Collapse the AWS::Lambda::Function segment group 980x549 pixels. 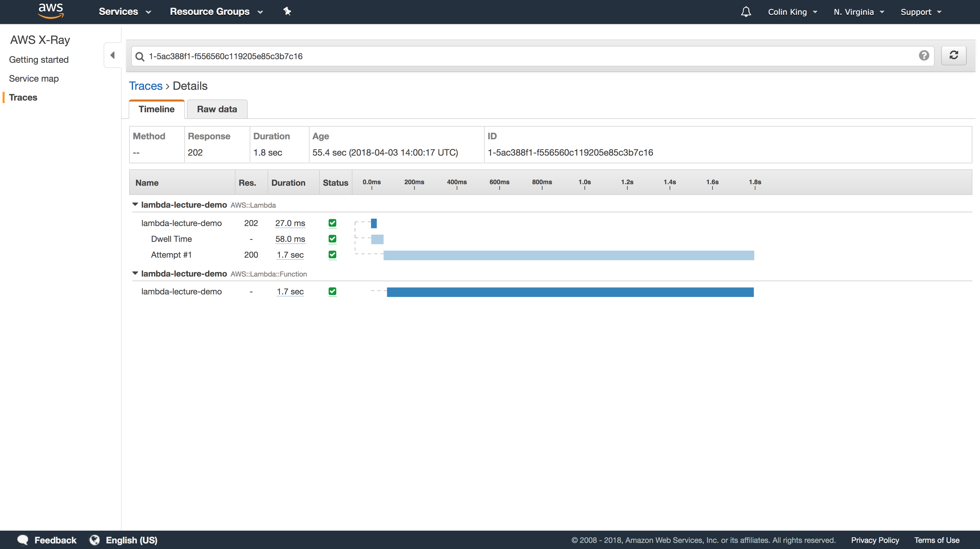pos(135,273)
